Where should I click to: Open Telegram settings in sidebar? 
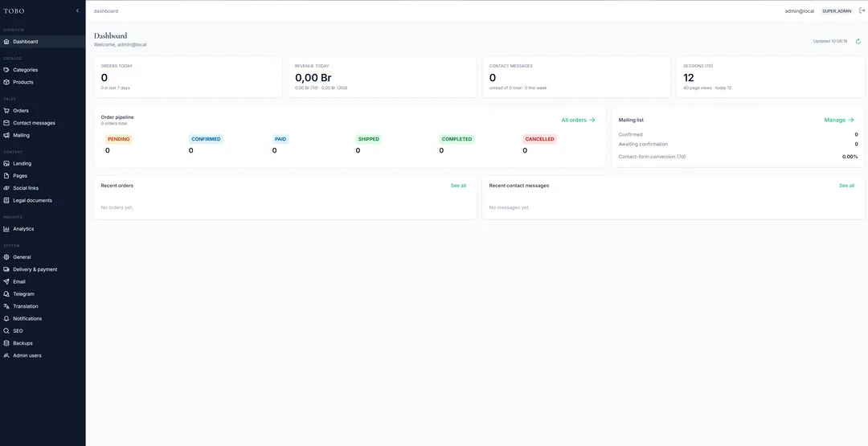(x=43, y=294)
